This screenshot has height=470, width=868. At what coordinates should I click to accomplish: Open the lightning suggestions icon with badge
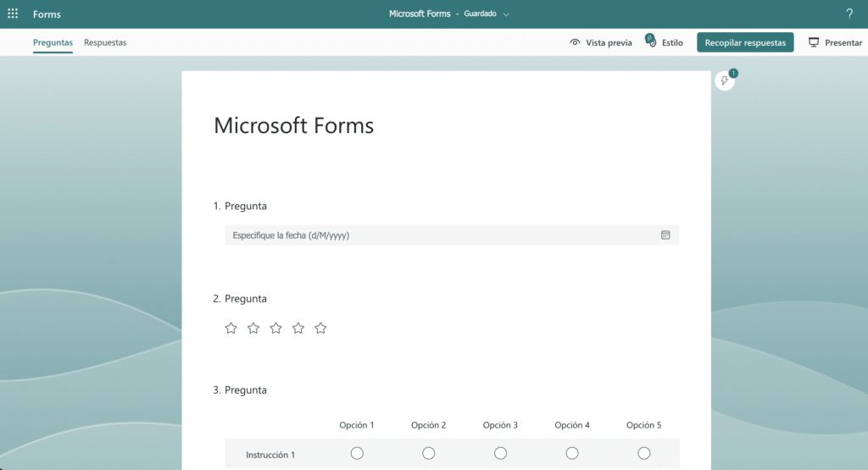[725, 80]
